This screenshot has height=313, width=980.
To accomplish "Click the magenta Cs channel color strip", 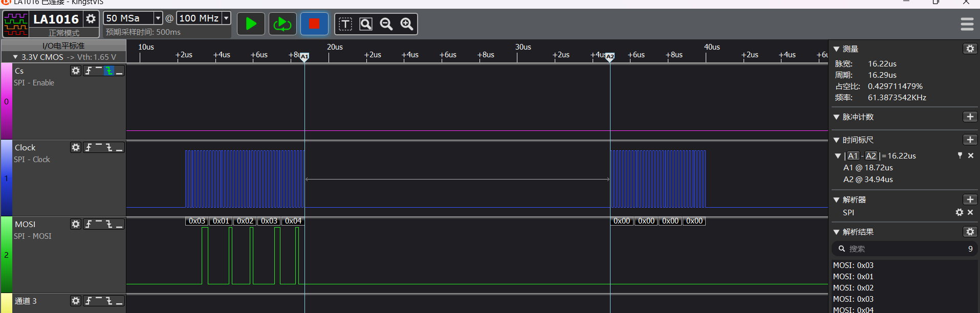I will (6, 101).
